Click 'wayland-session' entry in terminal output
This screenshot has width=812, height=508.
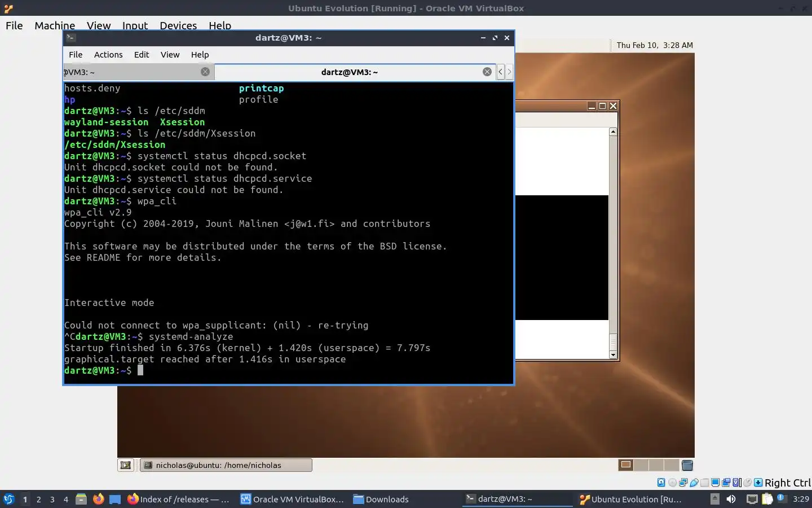(x=106, y=122)
